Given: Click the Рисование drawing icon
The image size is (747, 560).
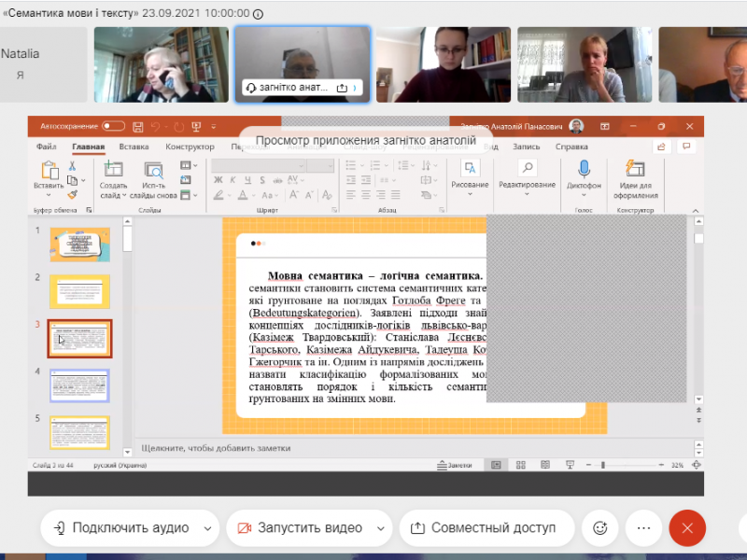Looking at the screenshot, I should click(470, 168).
